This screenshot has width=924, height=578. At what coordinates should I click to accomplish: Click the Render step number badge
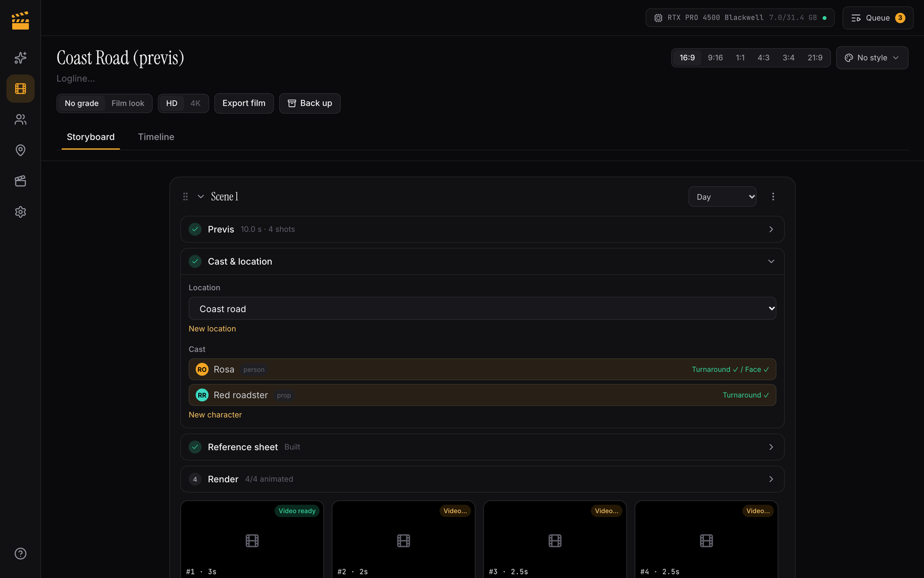(x=195, y=479)
